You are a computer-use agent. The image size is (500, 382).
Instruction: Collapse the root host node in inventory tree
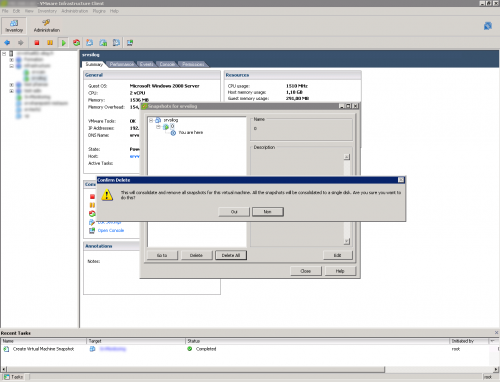tap(4, 53)
